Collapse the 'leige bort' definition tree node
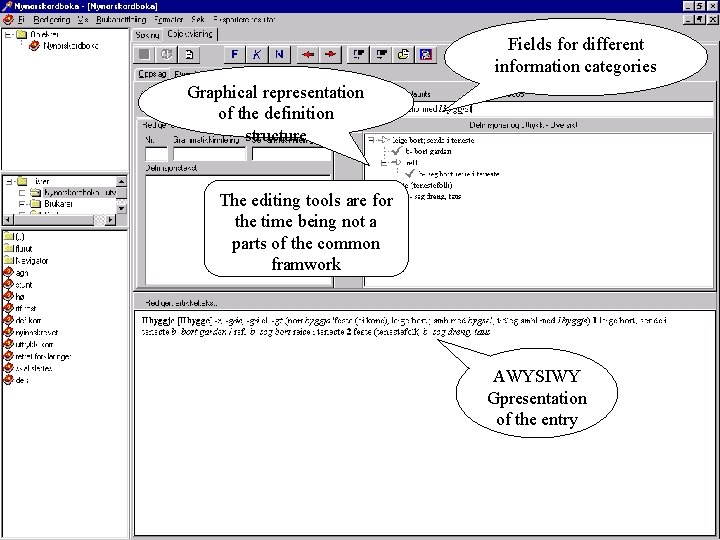 (x=371, y=140)
